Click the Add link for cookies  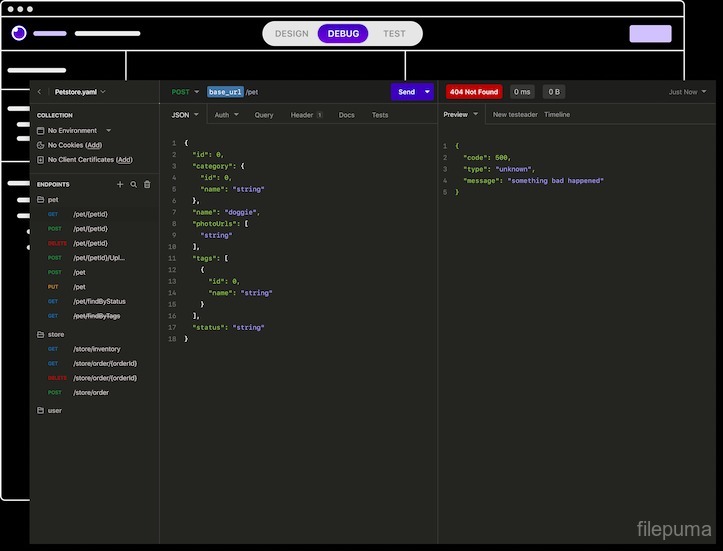[93, 145]
